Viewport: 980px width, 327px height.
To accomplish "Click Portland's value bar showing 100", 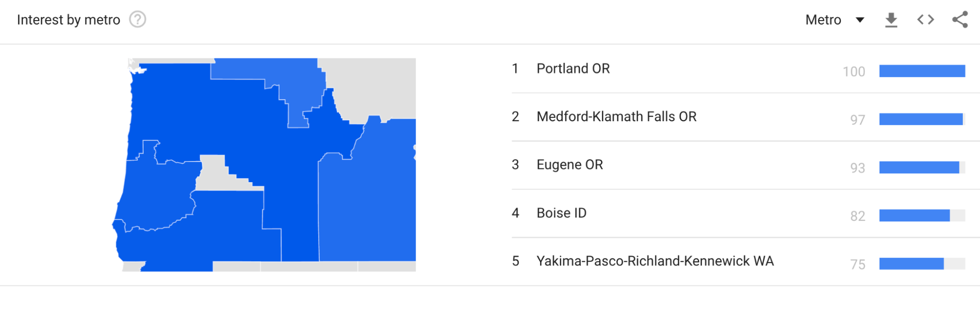I will coord(922,71).
